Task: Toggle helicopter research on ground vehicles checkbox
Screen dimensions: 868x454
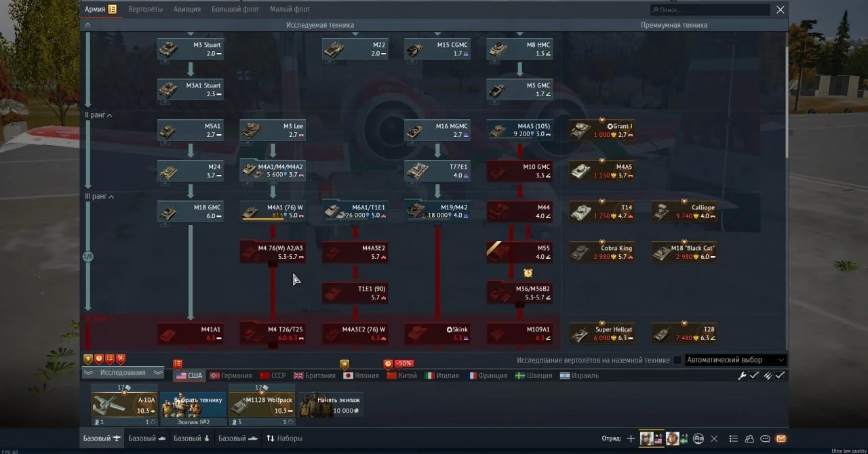Action: pyautogui.click(x=677, y=360)
